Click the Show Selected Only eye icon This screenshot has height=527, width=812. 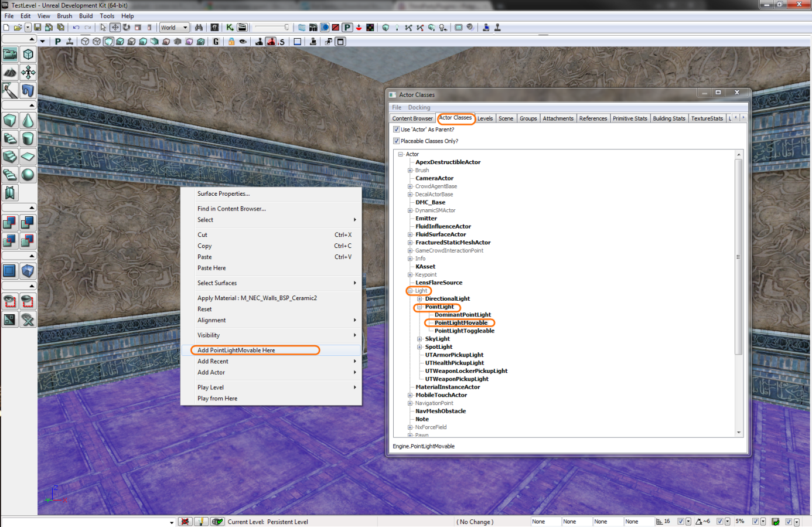[10, 301]
